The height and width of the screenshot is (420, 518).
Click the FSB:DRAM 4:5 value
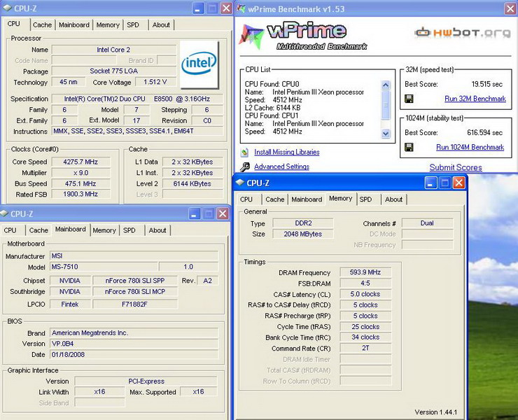pos(365,283)
